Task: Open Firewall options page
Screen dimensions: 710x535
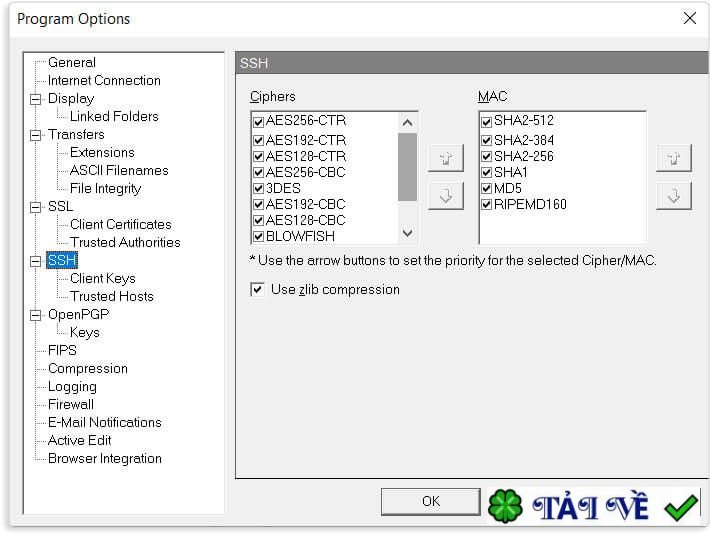Action: pos(71,404)
